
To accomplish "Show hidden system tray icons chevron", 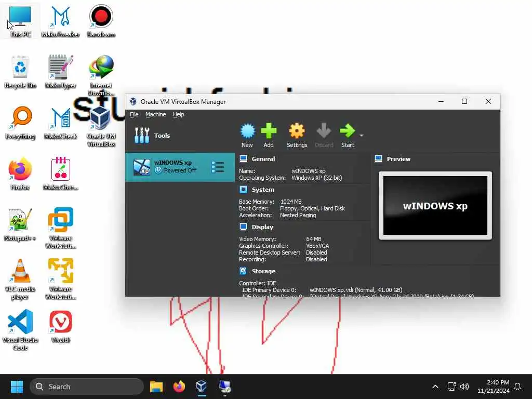I will 435,387.
